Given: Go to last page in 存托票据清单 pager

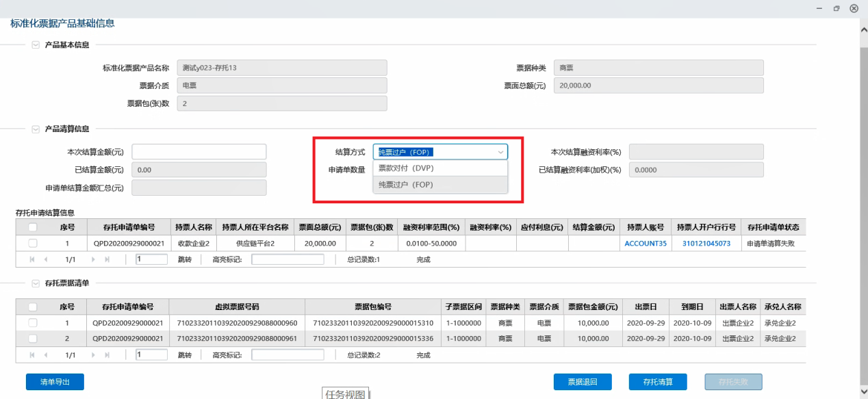Looking at the screenshot, I should click(x=107, y=355).
